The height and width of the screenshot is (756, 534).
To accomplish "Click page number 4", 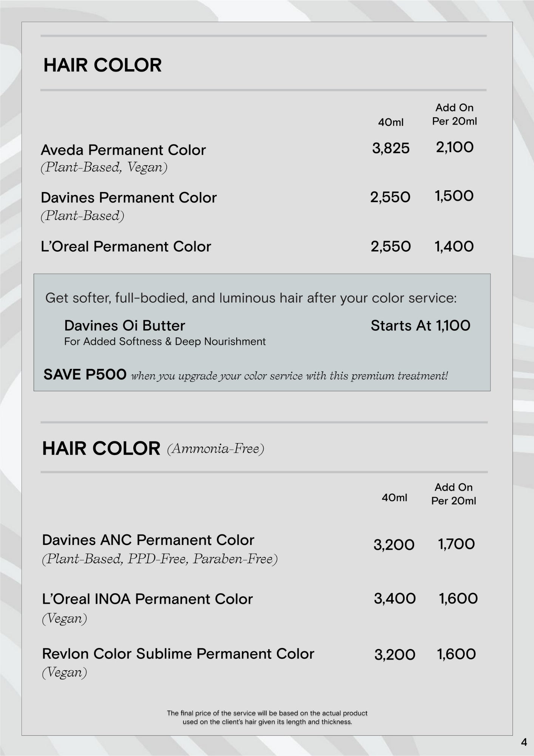I will pyautogui.click(x=524, y=742).
